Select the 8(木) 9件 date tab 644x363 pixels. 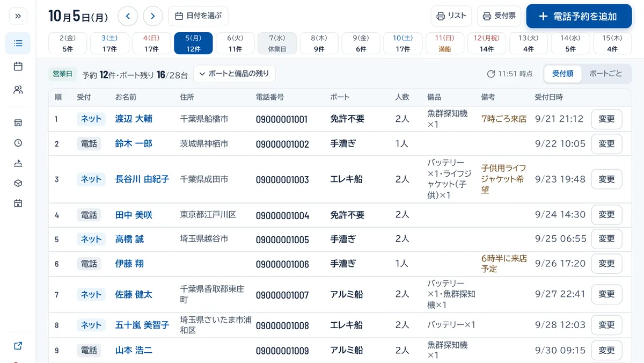pos(319,43)
